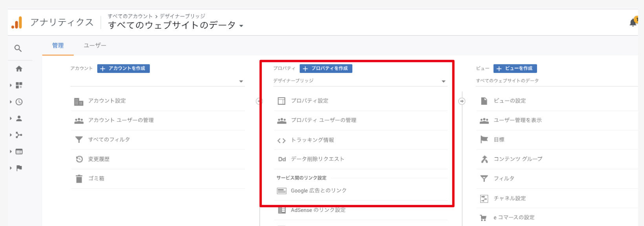Expand the Customization dashboard item in sidebar

pyautogui.click(x=19, y=85)
